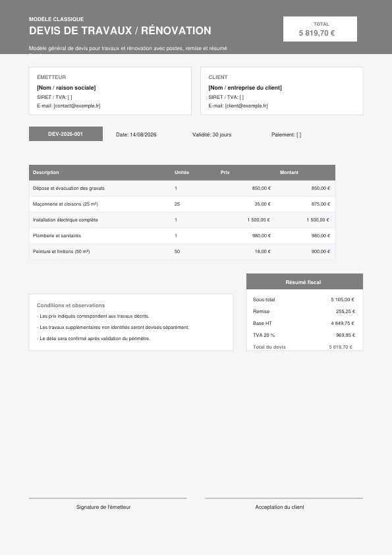Click the Paiement: [ ] placeholder
The height and width of the screenshot is (555, 392).
tap(286, 134)
